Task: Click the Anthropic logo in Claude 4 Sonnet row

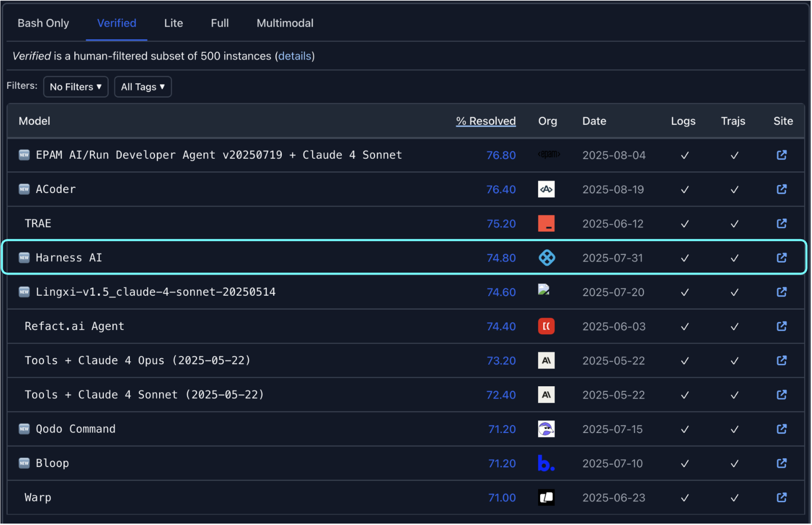Action: [546, 395]
